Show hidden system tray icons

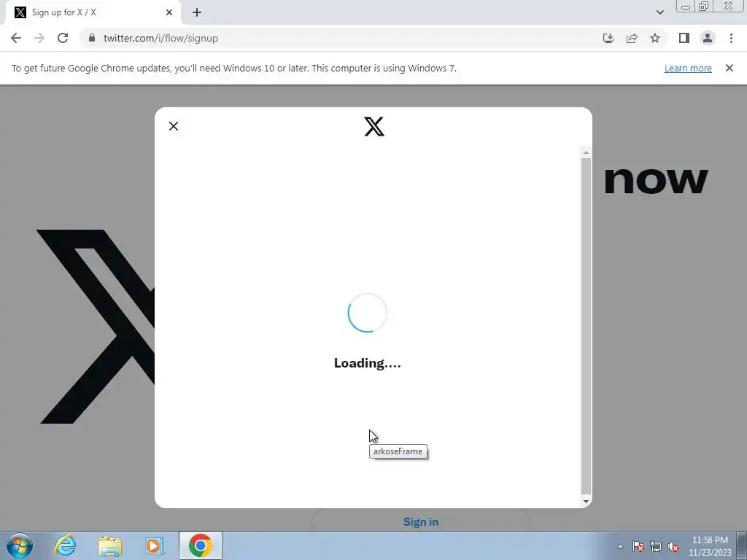[620, 546]
